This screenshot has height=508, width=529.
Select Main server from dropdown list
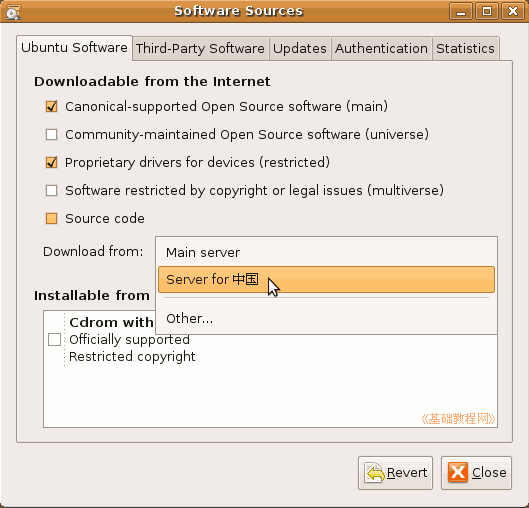tap(326, 252)
